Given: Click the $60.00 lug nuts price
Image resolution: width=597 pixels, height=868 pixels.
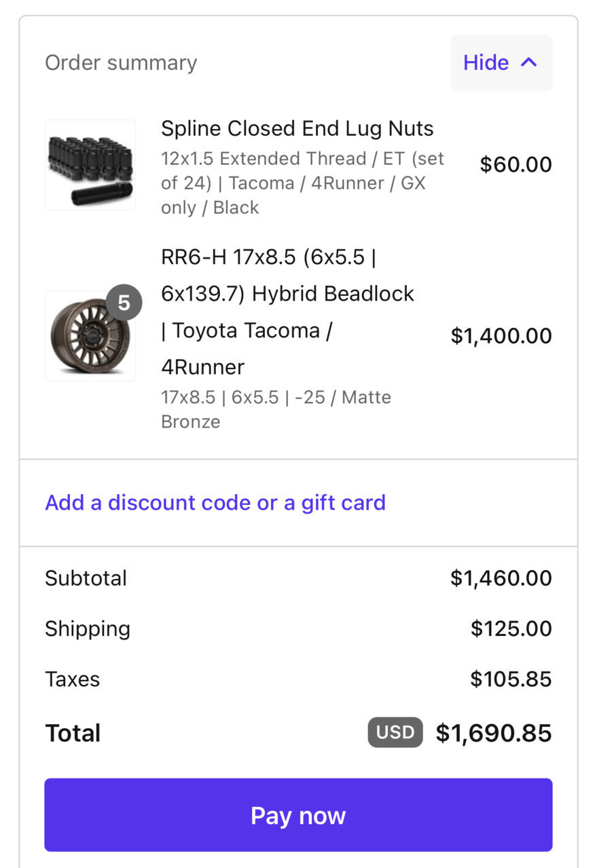Looking at the screenshot, I should tap(516, 165).
